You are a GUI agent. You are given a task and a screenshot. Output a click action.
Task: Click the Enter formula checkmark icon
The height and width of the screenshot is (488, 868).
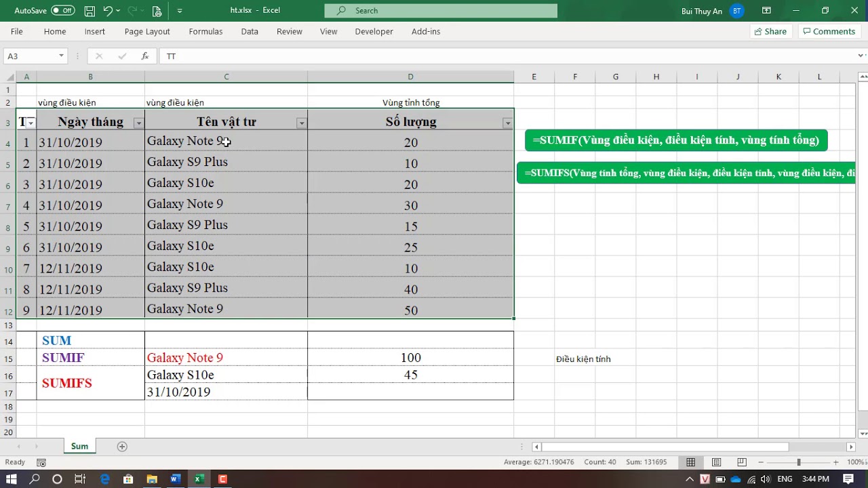[123, 56]
